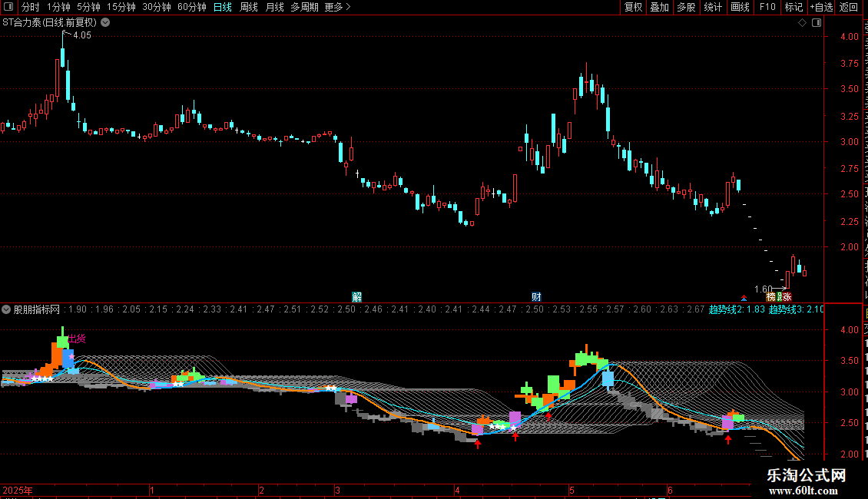This screenshot has width=868, height=499.
Task: Open the 多周期 multi-period view
Action: [x=304, y=7]
